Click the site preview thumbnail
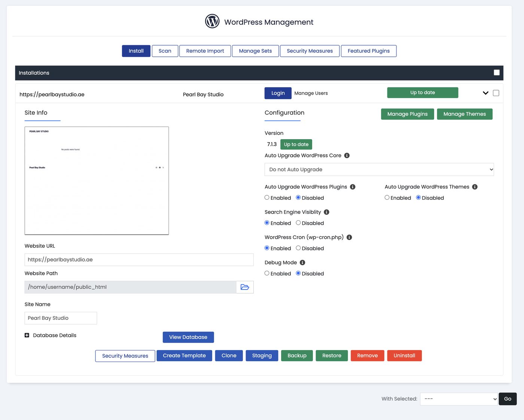The height and width of the screenshot is (420, 524). (97, 181)
